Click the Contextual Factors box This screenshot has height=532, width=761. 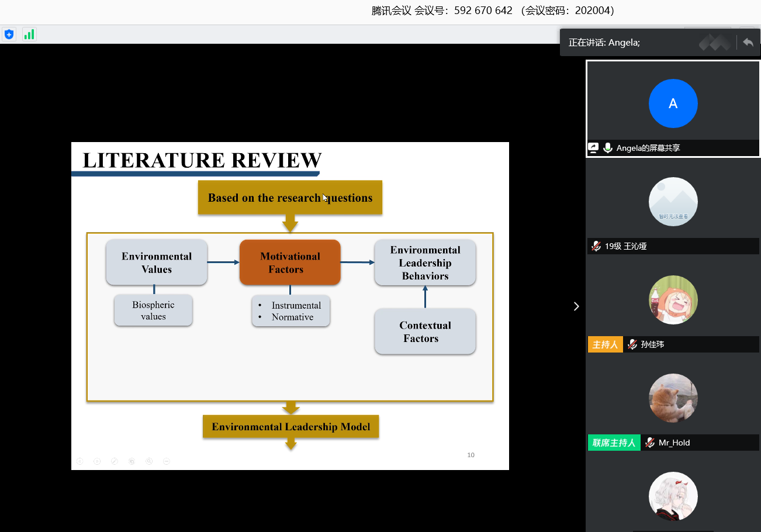pos(425,331)
